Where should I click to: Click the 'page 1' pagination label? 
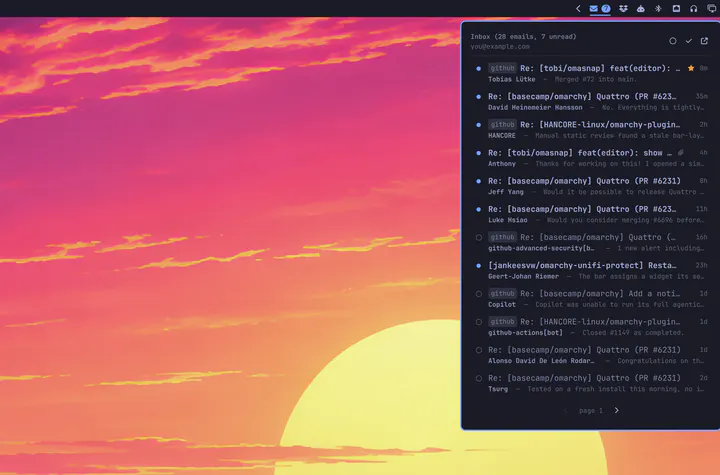click(x=591, y=411)
